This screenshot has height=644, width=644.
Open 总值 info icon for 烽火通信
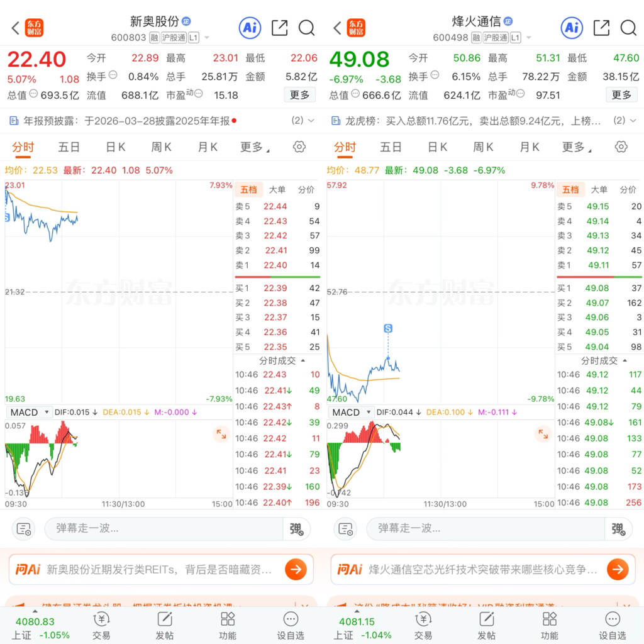356,94
